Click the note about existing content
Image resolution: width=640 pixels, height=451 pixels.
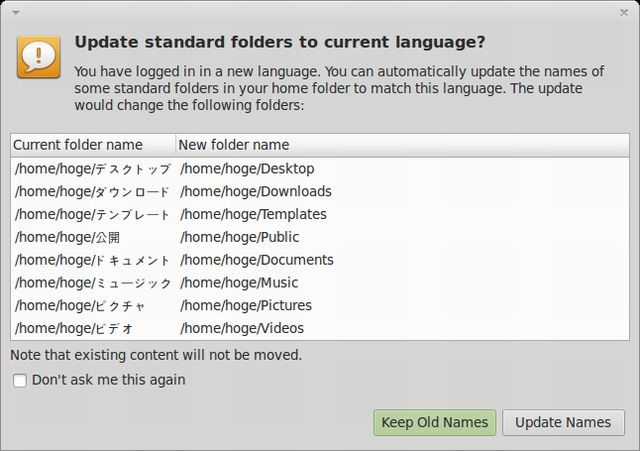(156, 355)
